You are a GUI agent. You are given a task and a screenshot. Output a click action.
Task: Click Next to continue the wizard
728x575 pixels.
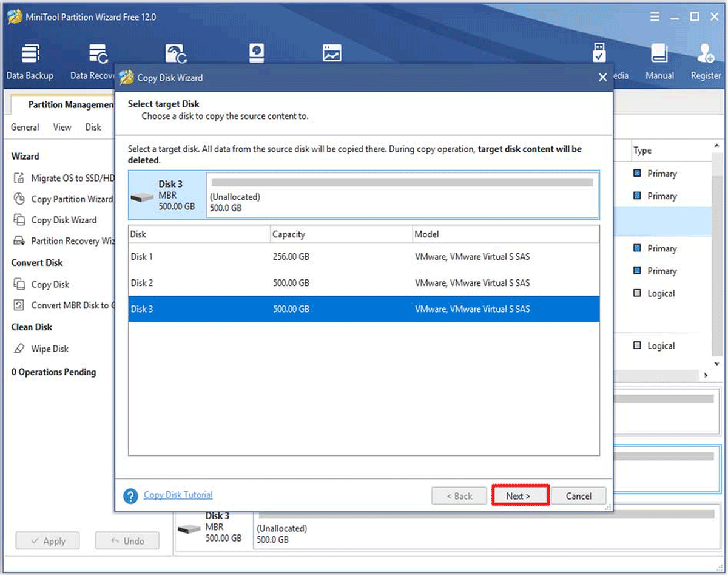pyautogui.click(x=520, y=496)
